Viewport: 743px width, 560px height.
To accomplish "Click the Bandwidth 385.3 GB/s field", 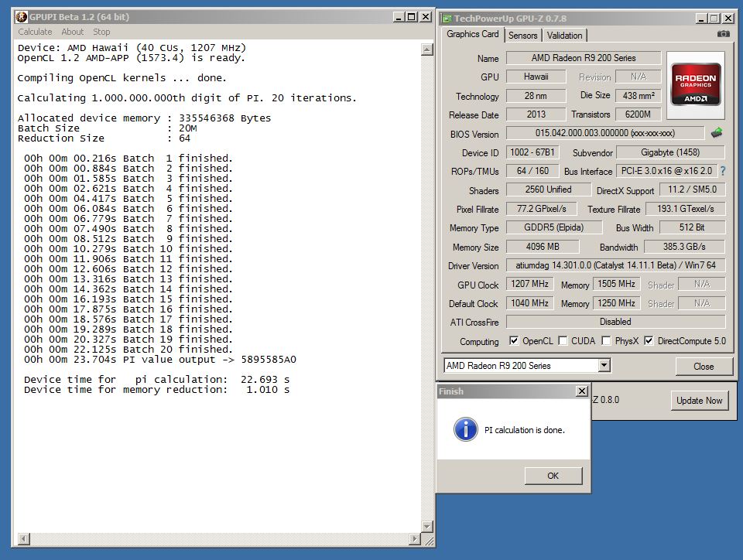I will pyautogui.click(x=684, y=247).
